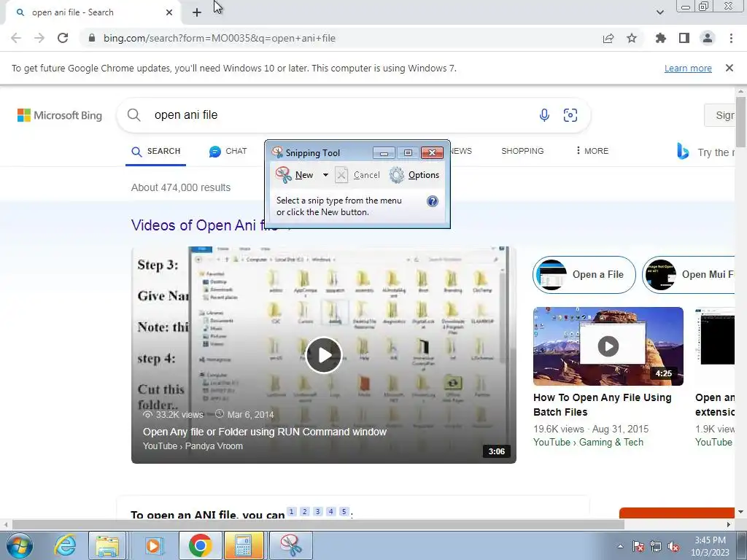Open 'Open Any file or Folder using RUN' title
747x560 pixels.
(x=265, y=432)
